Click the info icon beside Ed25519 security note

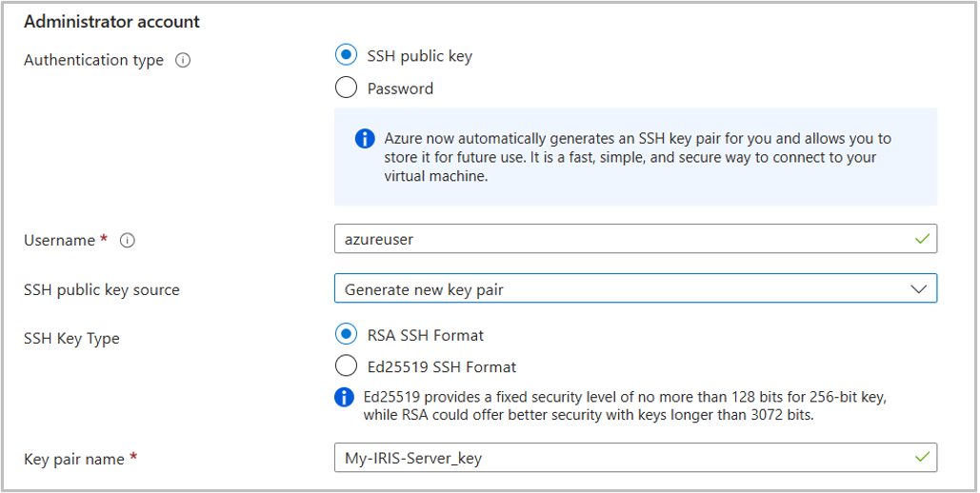[345, 397]
